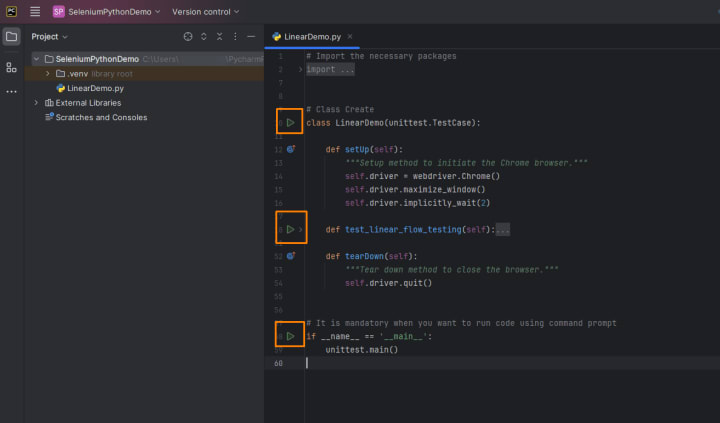Click '# Import the necessary packages' comment

point(381,56)
